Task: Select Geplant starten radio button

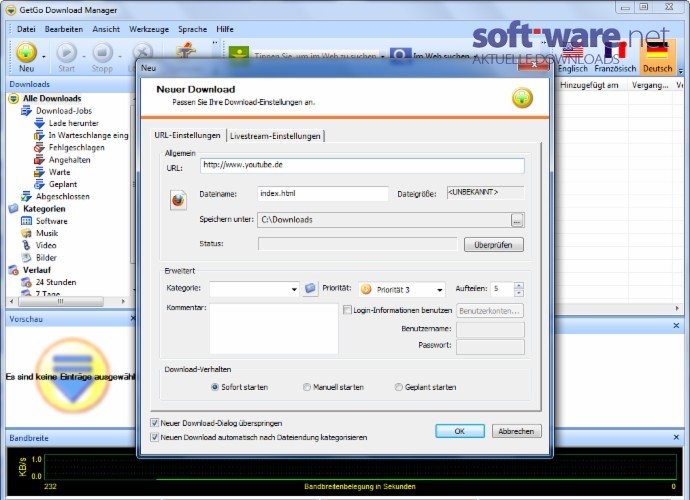Action: coord(399,387)
